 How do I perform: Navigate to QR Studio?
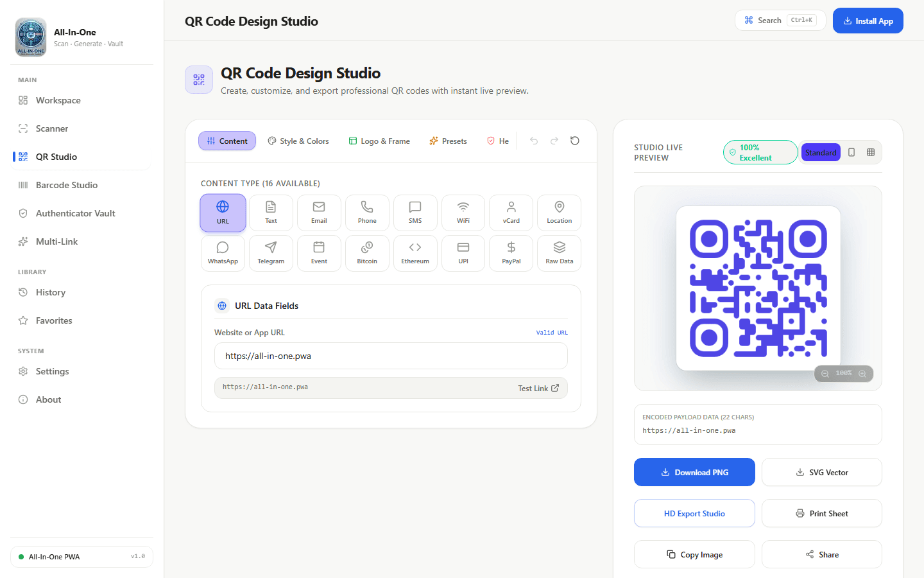point(82,157)
